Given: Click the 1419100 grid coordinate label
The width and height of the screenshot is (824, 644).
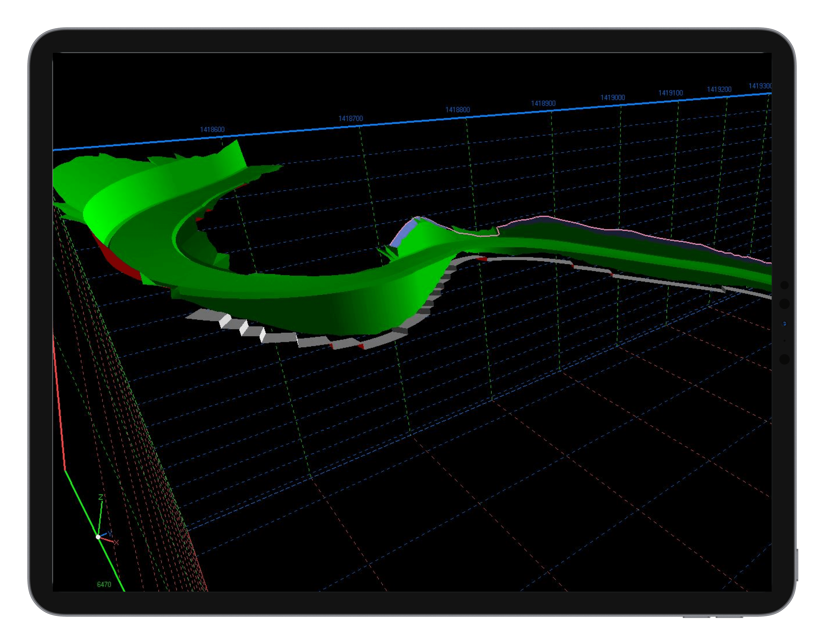Looking at the screenshot, I should tap(670, 93).
